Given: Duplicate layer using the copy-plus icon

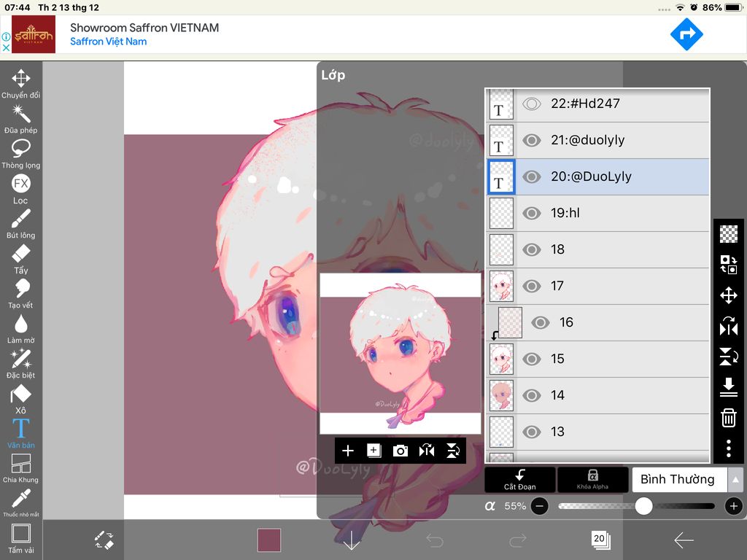Looking at the screenshot, I should click(374, 451).
